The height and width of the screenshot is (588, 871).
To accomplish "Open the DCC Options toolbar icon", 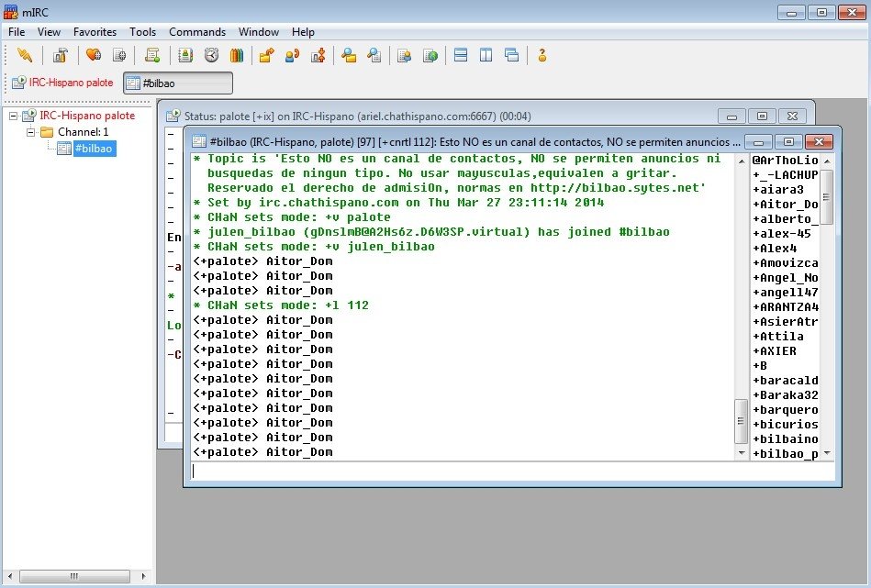I will pos(318,55).
